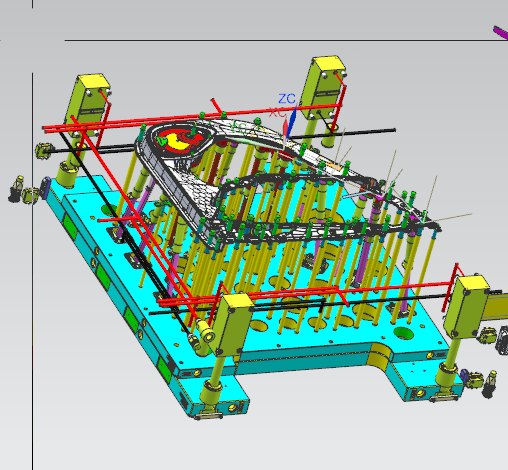Select the dark fitting at bottom-right corner post

[489, 384]
